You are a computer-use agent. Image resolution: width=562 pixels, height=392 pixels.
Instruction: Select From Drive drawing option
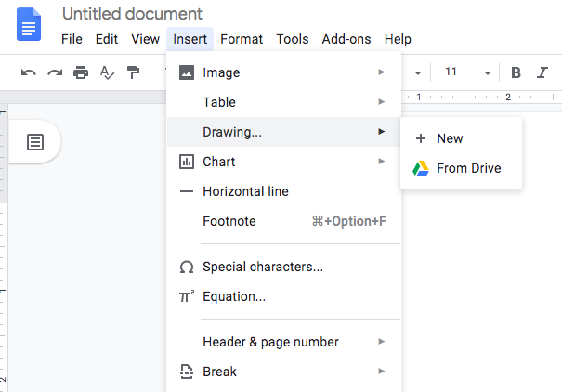(468, 168)
